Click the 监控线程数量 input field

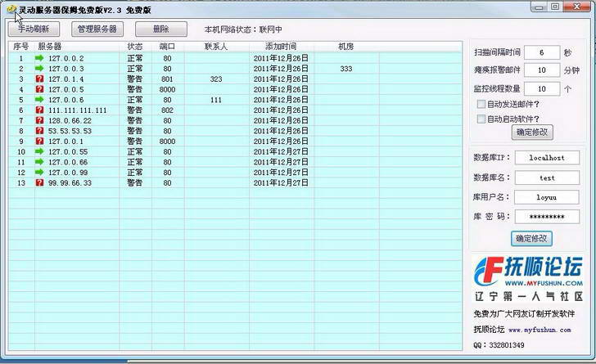coord(542,88)
